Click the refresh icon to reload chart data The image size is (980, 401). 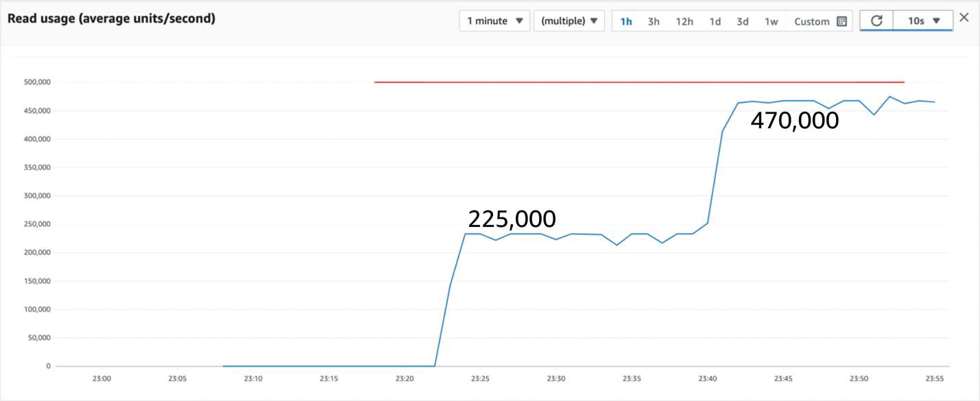click(876, 20)
